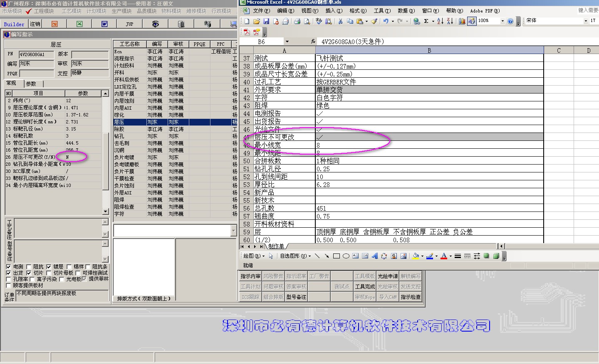
Task: Toggle the 镀层 checkbox
Action: point(49,267)
